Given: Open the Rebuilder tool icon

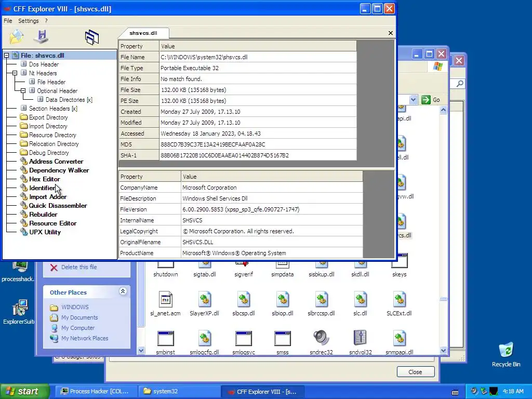Looking at the screenshot, I should coord(24,214).
